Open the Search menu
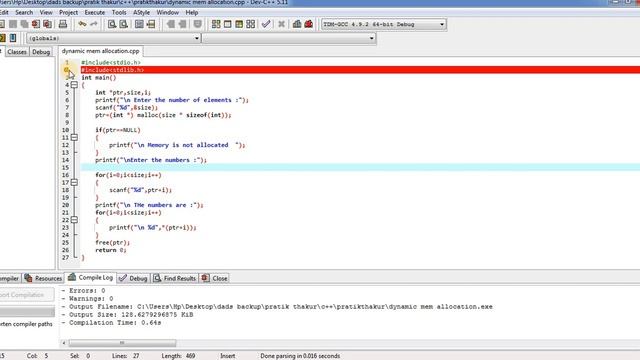Image resolution: width=640 pixels, height=360 pixels. click(x=24, y=13)
